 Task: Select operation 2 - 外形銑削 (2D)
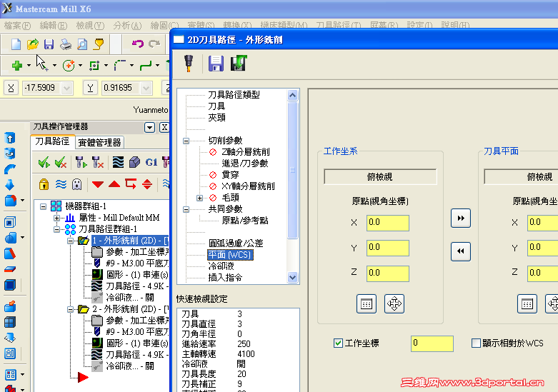pos(131,309)
